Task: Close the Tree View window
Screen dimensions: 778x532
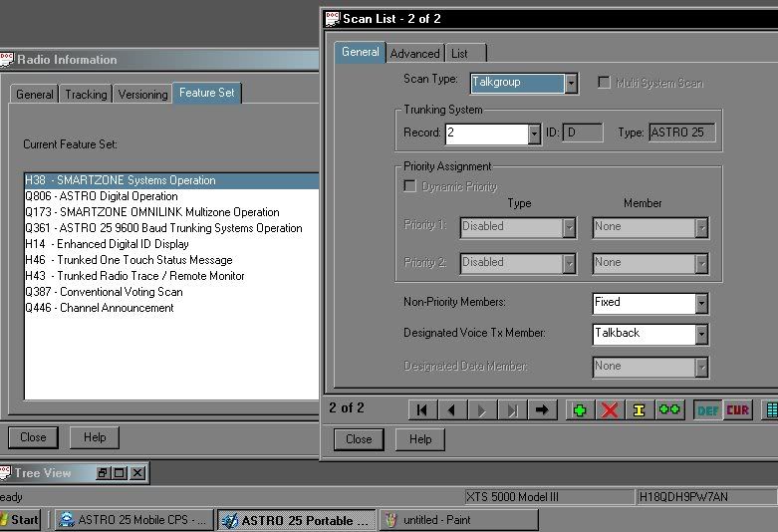Action: pyautogui.click(x=137, y=473)
